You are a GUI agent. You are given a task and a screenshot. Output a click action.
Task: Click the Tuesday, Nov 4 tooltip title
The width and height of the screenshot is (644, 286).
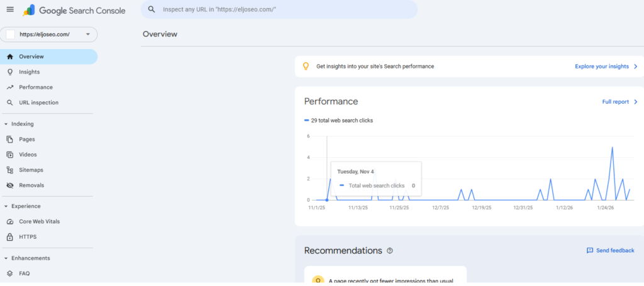click(x=356, y=172)
